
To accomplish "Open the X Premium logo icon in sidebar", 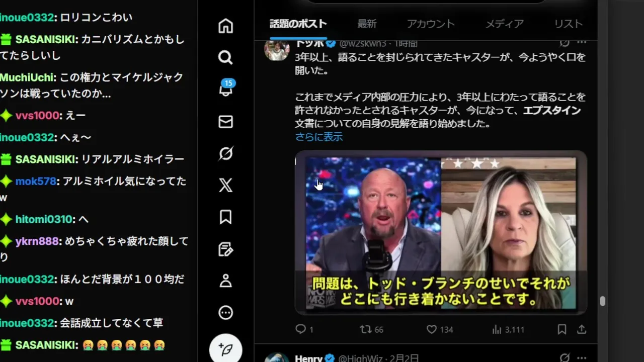I will click(x=225, y=185).
